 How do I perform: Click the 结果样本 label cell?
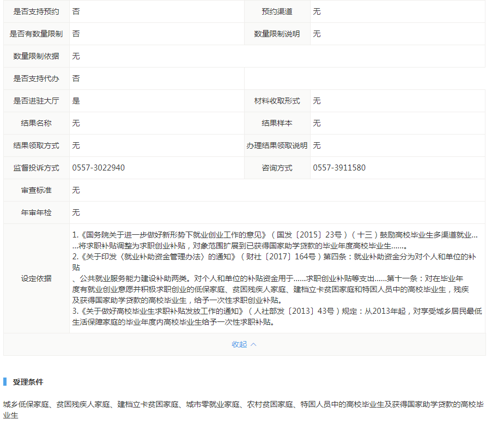click(277, 123)
